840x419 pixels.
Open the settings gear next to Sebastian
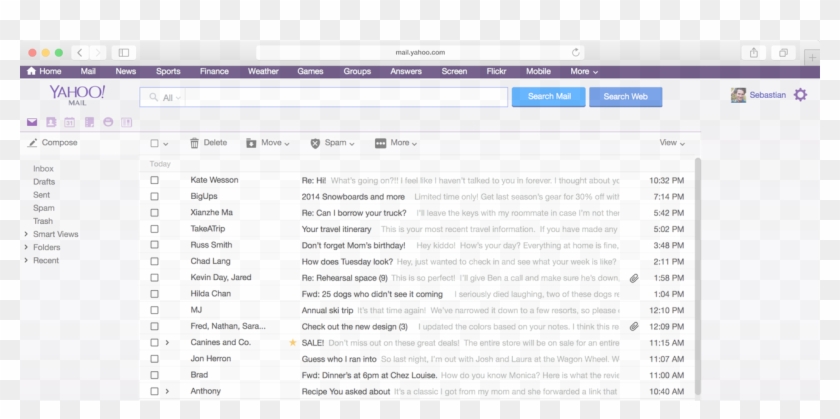(800, 95)
